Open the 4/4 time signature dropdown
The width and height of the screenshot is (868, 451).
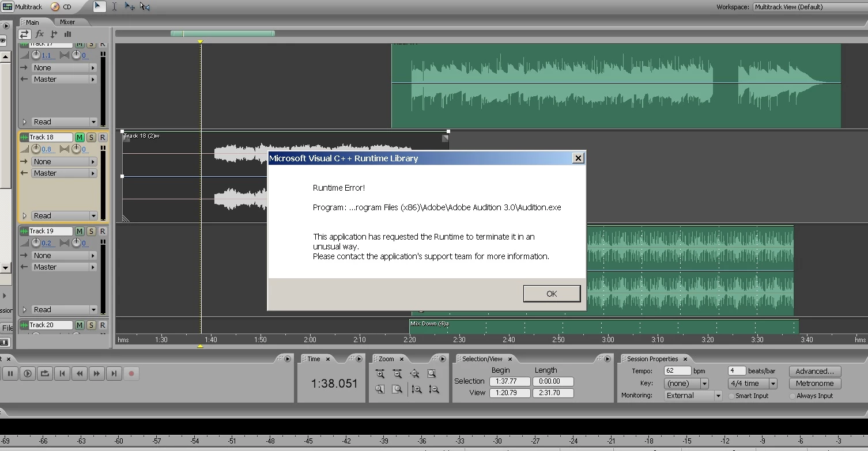coord(753,384)
